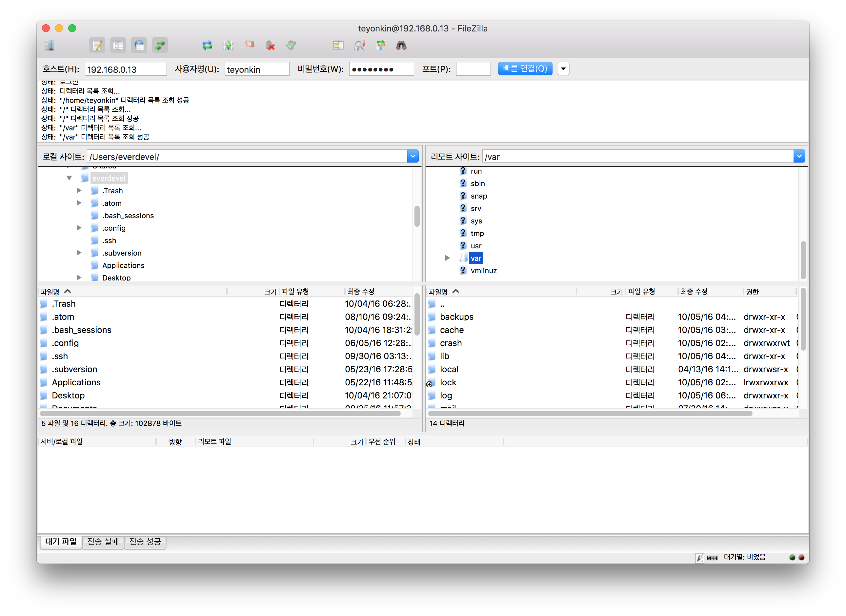This screenshot has width=846, height=616.
Task: Toggle the local directory tree view
Action: coord(118,46)
